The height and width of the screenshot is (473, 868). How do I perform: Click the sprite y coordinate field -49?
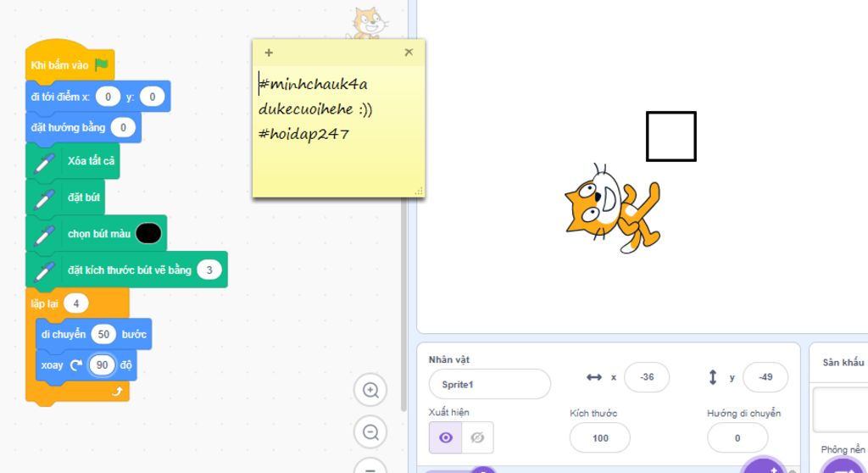pyautogui.click(x=765, y=377)
